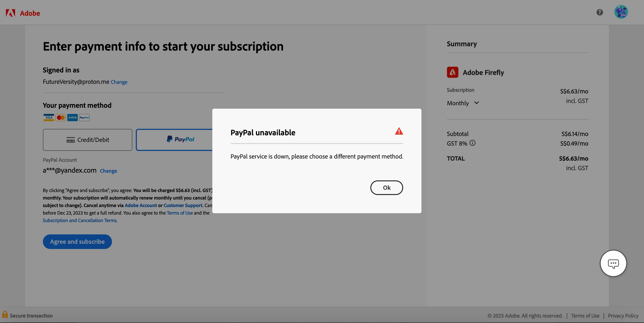The height and width of the screenshot is (323, 644).
Task: Expand the Monthly subscription dropdown
Action: pos(462,103)
